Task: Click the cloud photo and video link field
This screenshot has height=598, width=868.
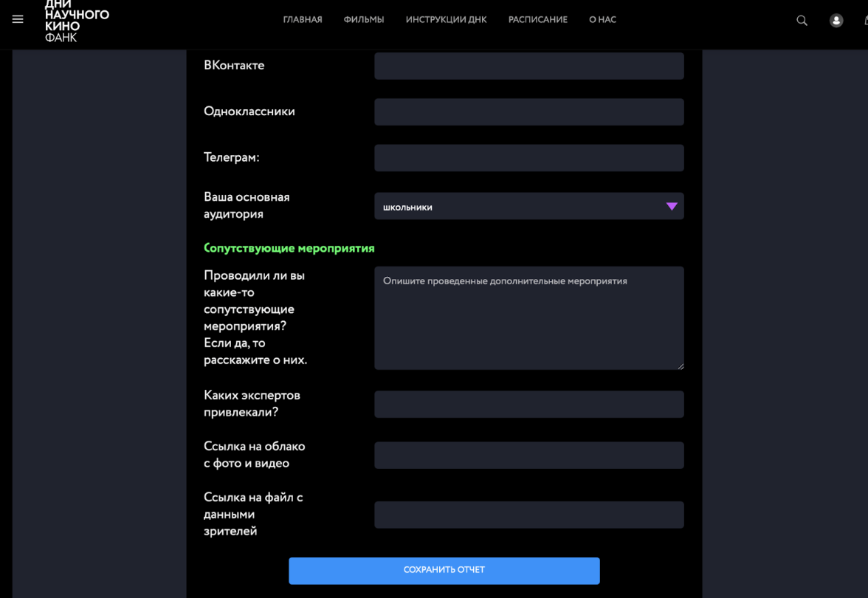Action: click(x=528, y=455)
